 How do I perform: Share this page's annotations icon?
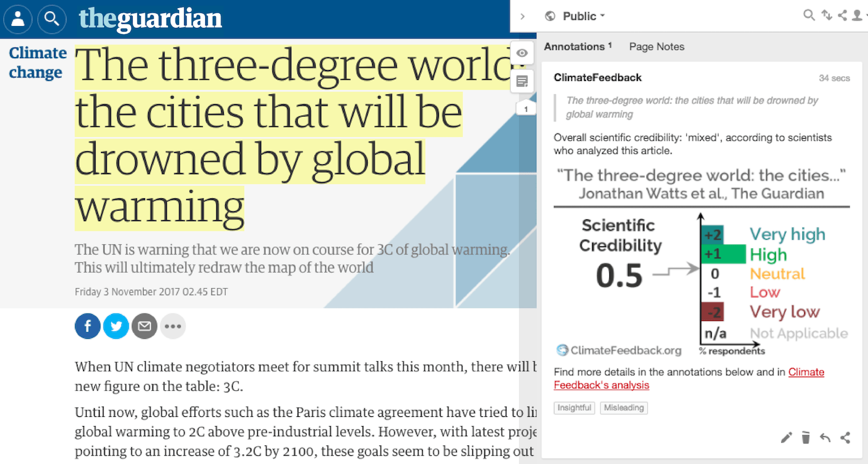(x=842, y=15)
